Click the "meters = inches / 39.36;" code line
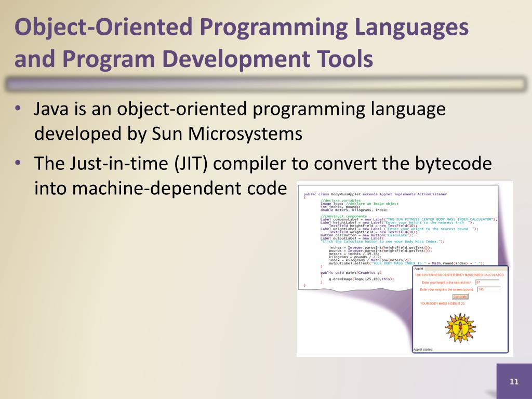This screenshot has height=399, width=532. click(354, 254)
